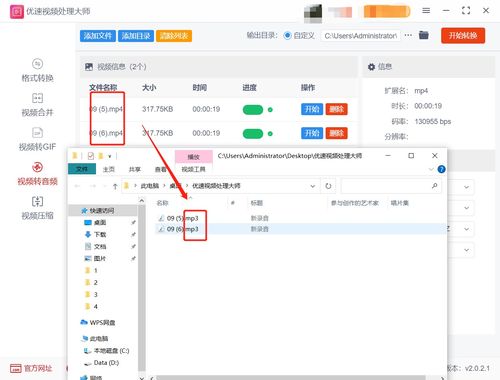Viewport: 500px width, 380px height.
Task: Select 视频转音频 in the sidebar
Action: (x=37, y=173)
